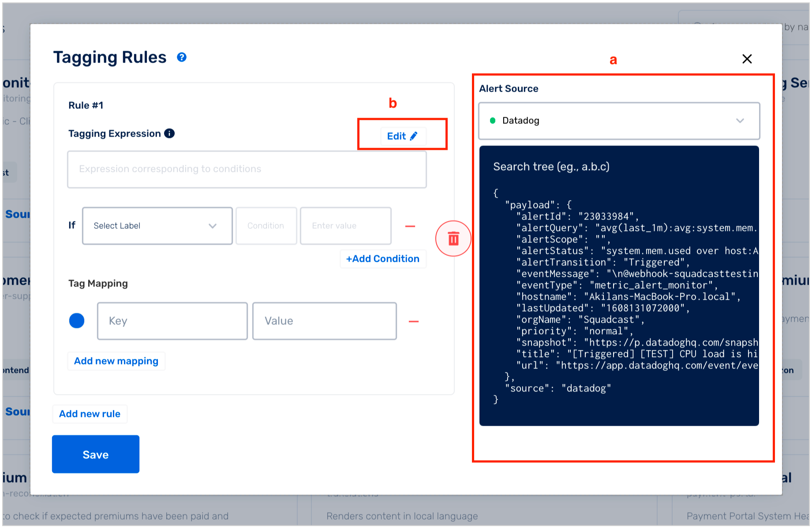Click the Enter value field
This screenshot has height=528, width=812.
click(346, 226)
